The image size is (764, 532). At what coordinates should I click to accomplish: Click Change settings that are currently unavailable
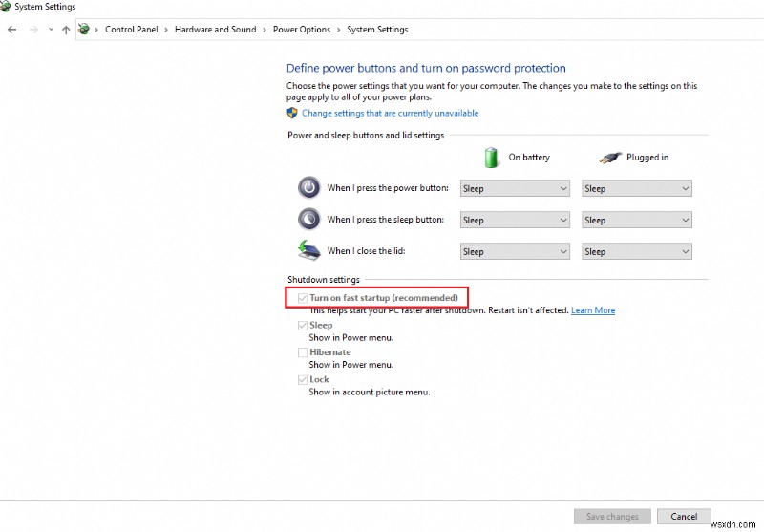pyautogui.click(x=390, y=113)
